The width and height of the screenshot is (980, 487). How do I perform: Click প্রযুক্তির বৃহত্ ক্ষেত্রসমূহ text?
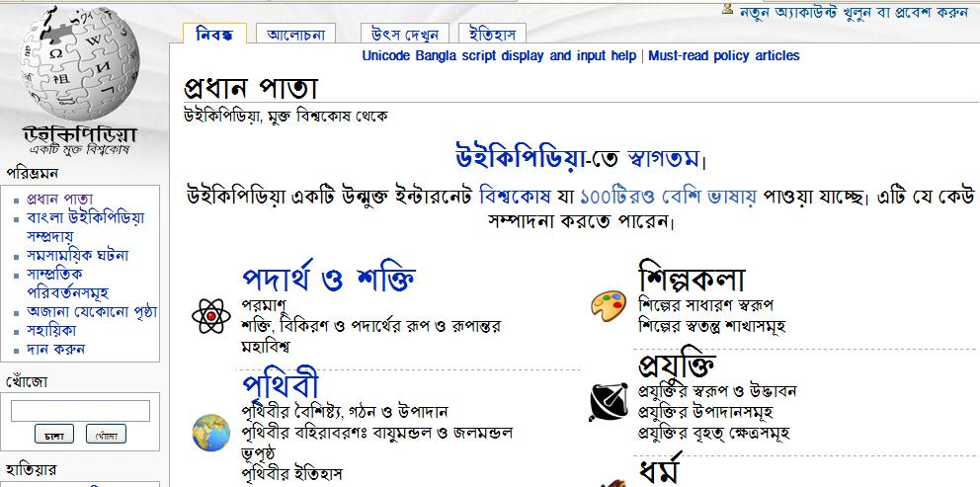tap(713, 433)
